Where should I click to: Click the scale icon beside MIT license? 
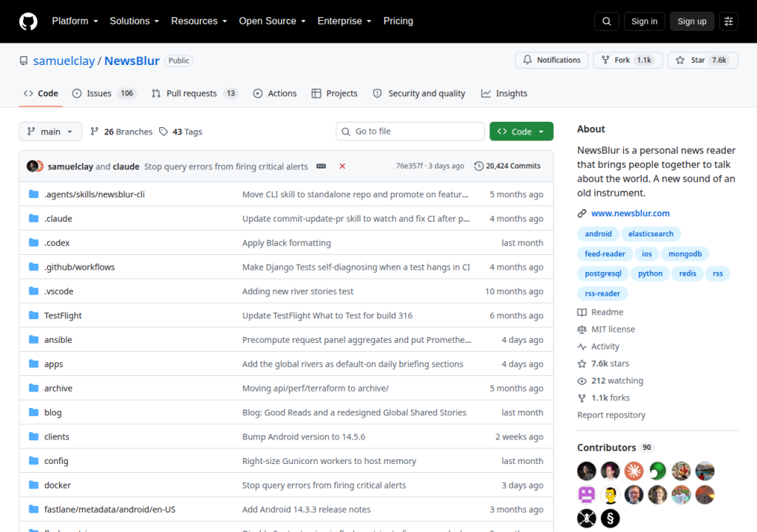click(582, 330)
